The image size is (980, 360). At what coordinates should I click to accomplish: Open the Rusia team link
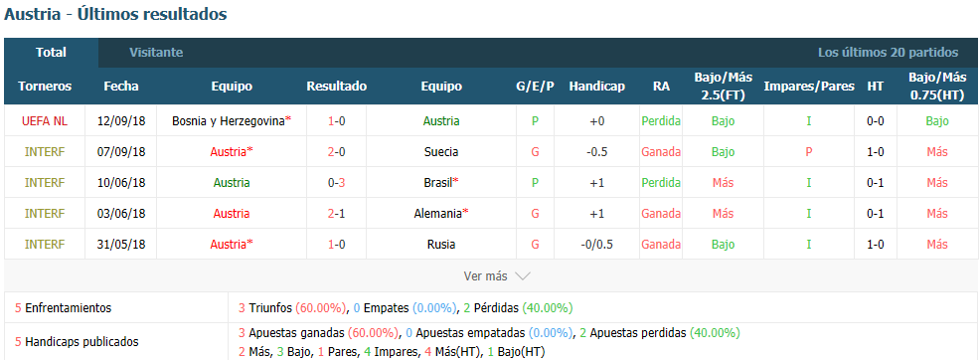[441, 245]
